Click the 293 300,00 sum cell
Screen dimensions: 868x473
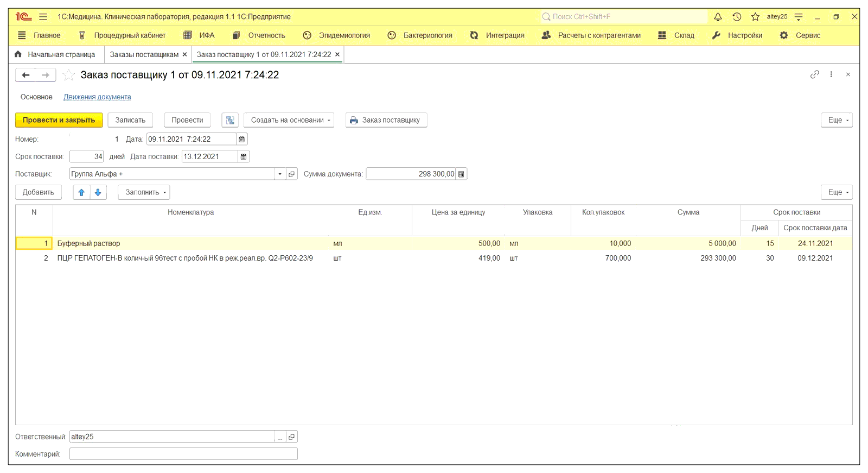[x=718, y=258]
